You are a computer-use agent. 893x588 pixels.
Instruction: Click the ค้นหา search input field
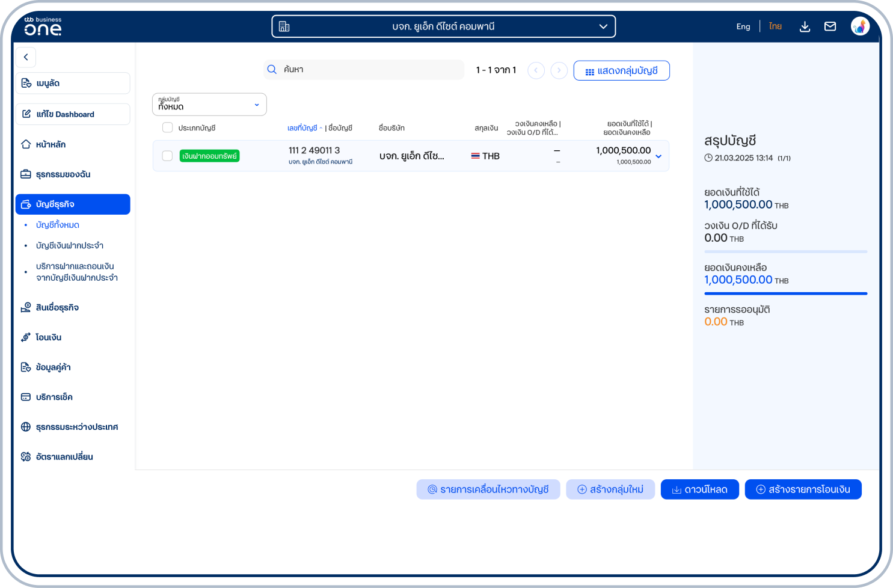point(370,70)
